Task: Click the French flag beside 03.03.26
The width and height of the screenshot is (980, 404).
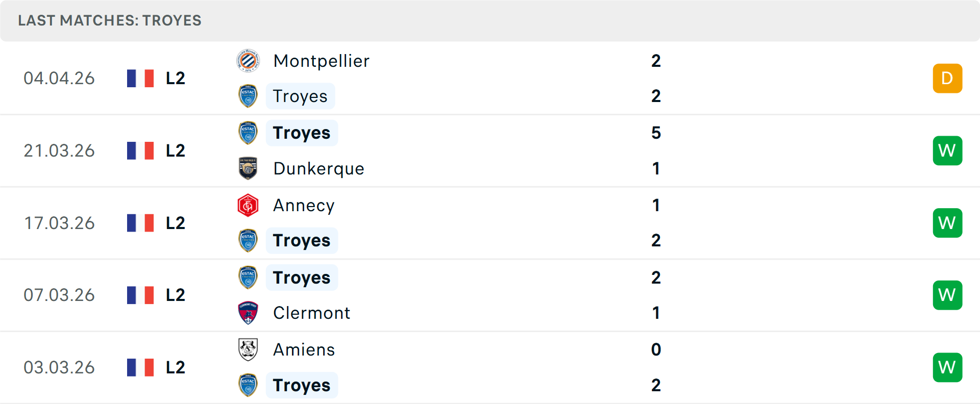Action: coord(140,367)
